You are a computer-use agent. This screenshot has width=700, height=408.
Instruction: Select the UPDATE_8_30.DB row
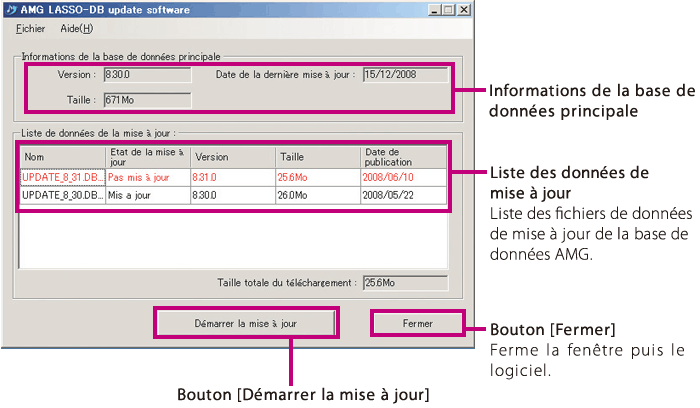60,196
